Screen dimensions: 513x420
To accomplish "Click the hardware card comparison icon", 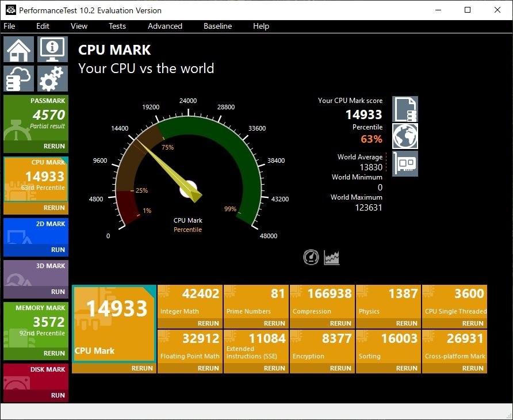I will coord(405,163).
